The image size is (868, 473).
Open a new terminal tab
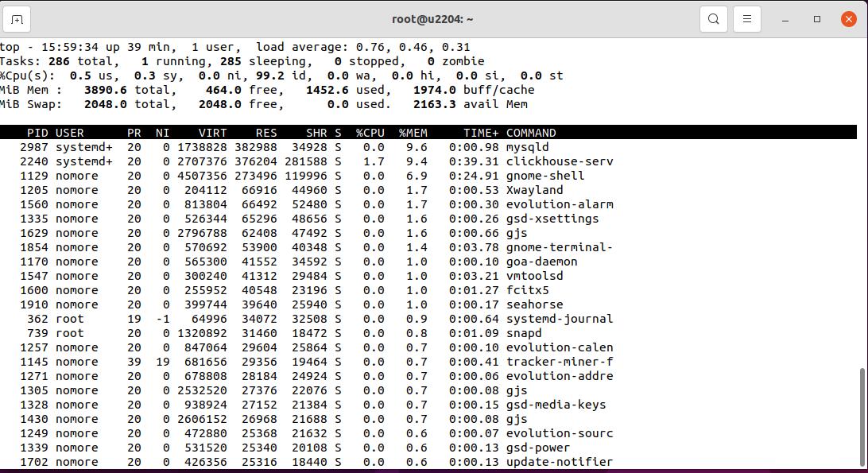point(17,19)
